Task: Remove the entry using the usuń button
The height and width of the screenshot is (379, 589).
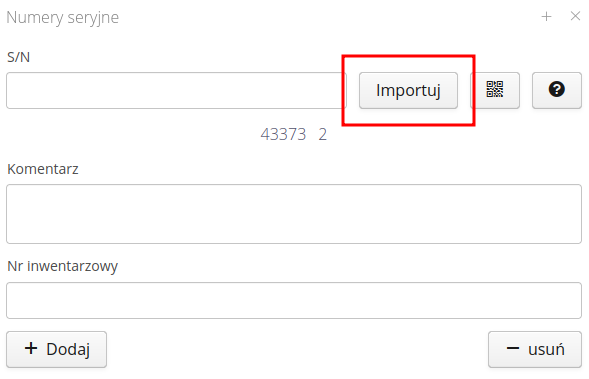Action: [535, 349]
